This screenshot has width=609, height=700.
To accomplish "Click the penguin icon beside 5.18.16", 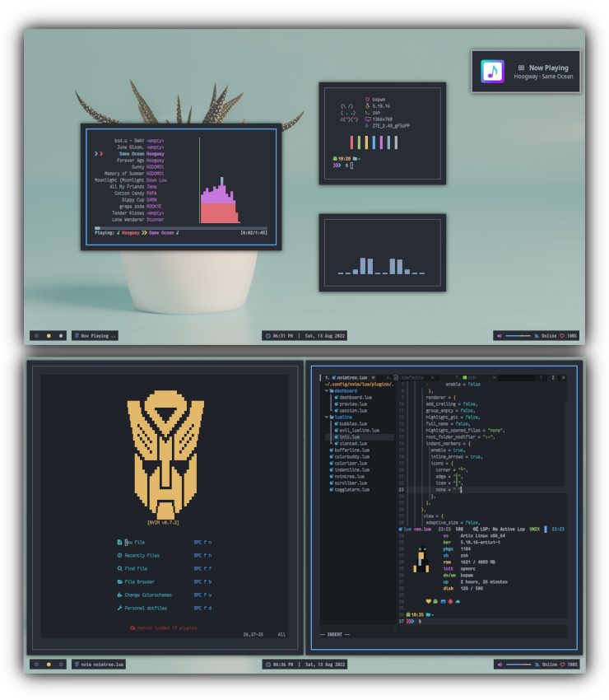I will (368, 105).
